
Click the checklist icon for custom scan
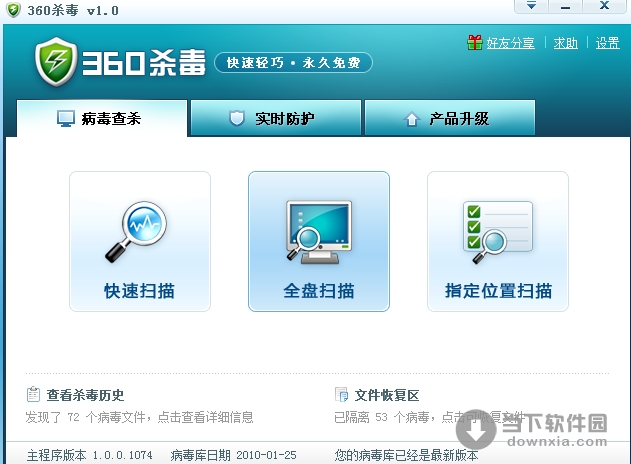(x=498, y=232)
